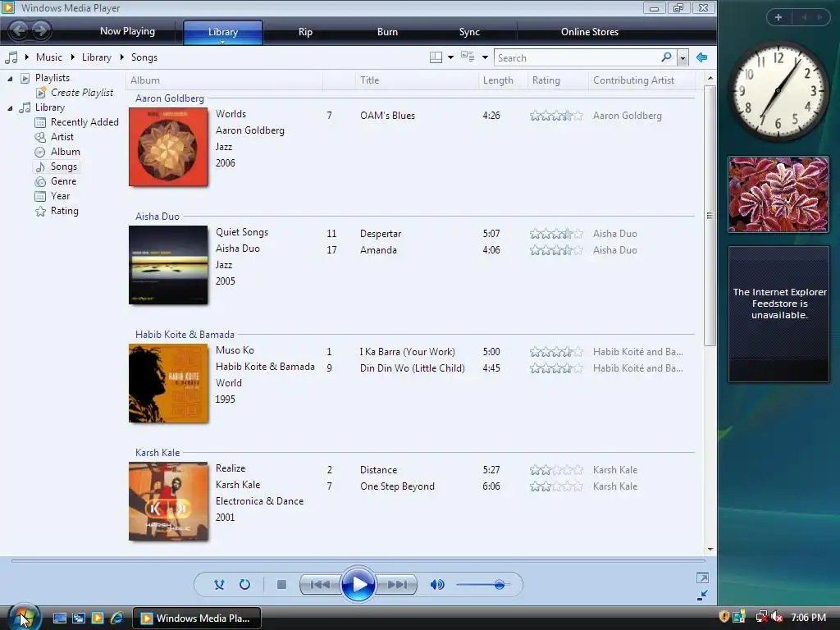The image size is (840, 630).
Task: Click the Stop button
Action: 281,584
